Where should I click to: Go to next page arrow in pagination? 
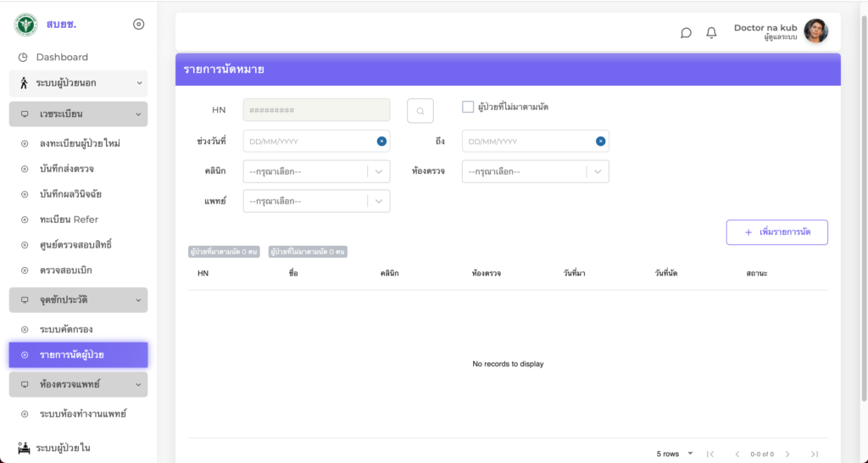[x=787, y=454]
